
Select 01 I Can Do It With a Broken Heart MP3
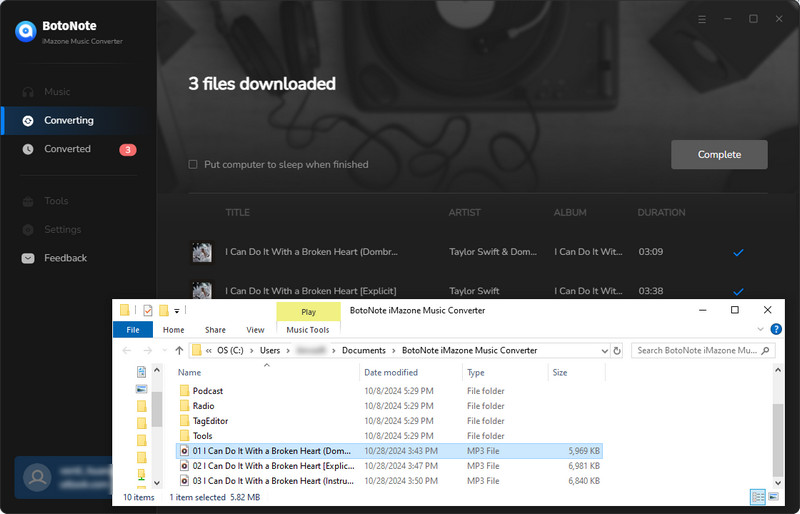coord(390,451)
